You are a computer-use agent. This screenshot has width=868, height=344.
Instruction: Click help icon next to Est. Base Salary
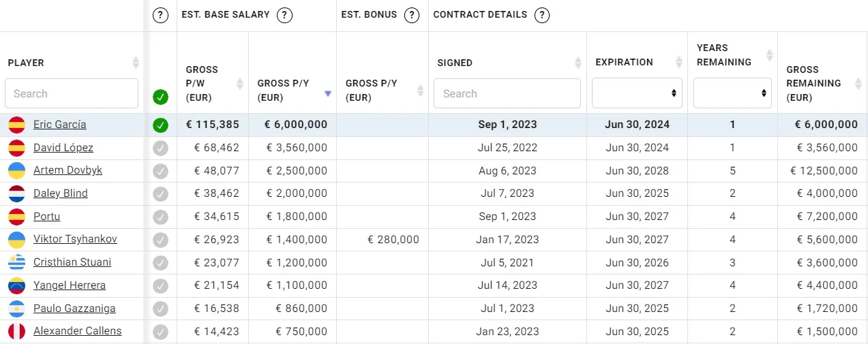point(285,15)
